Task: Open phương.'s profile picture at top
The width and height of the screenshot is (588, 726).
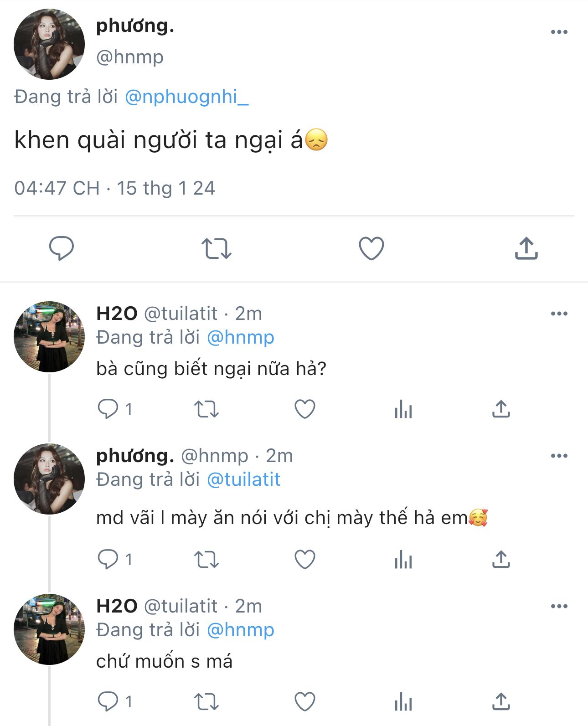Action: click(x=49, y=44)
